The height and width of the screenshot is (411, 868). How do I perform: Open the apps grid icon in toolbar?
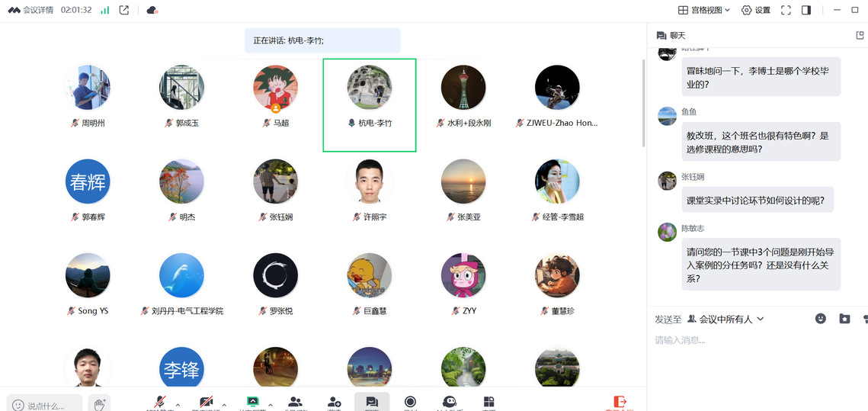(x=488, y=402)
